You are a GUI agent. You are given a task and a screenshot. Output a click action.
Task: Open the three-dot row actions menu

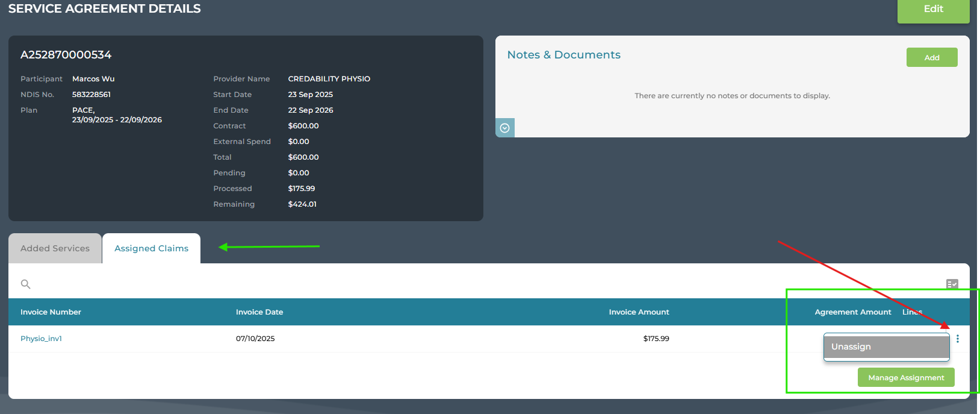coord(957,339)
